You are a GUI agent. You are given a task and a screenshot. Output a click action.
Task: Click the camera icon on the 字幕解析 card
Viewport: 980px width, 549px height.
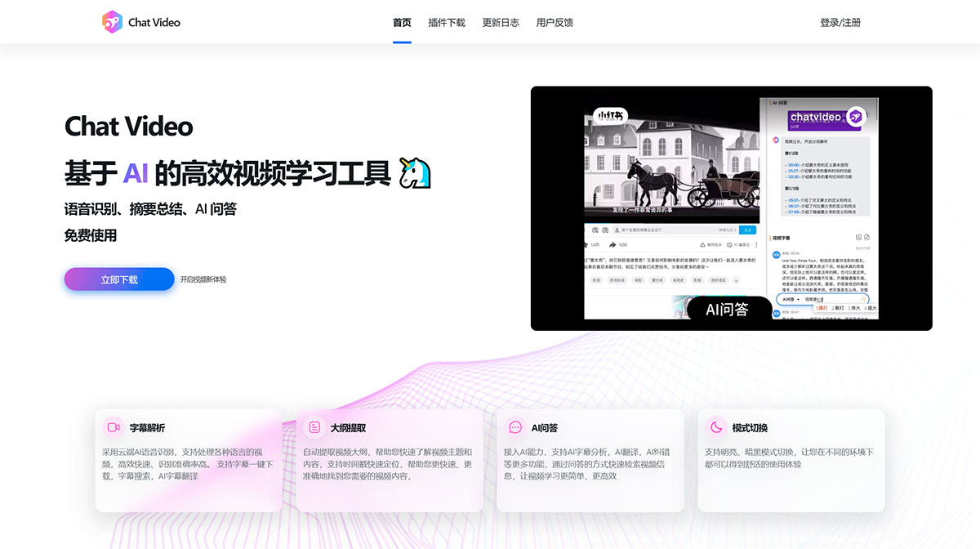[113, 426]
